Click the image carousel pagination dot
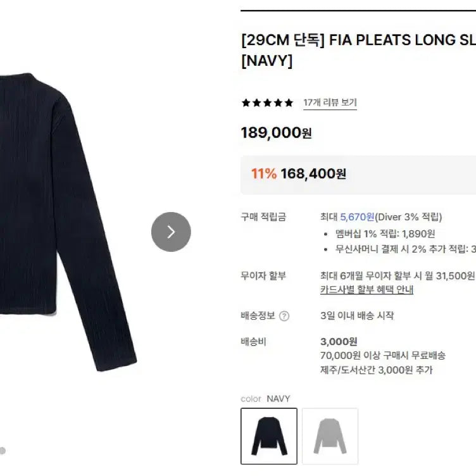The image size is (476, 476). click(3, 451)
